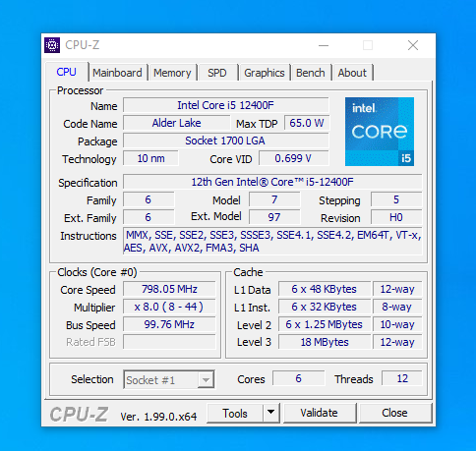Expand the Socket #1 selection combo box
This screenshot has width=476, height=451.
click(169, 379)
